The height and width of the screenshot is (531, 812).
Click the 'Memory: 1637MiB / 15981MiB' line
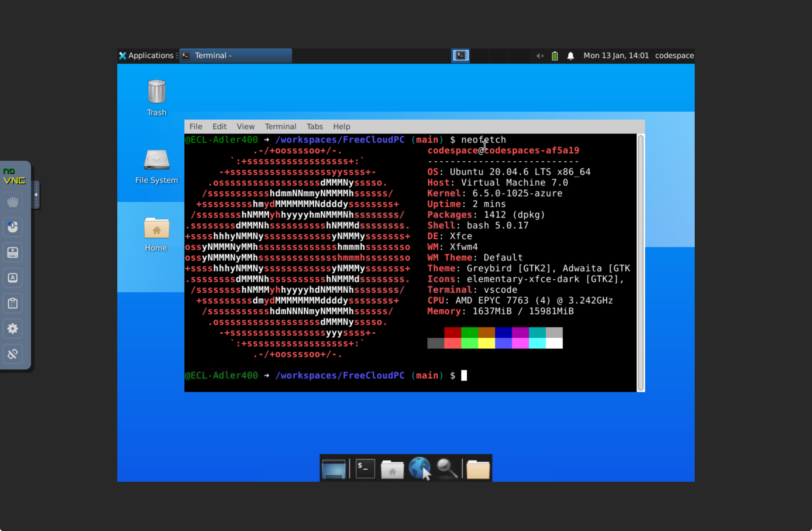coord(501,311)
